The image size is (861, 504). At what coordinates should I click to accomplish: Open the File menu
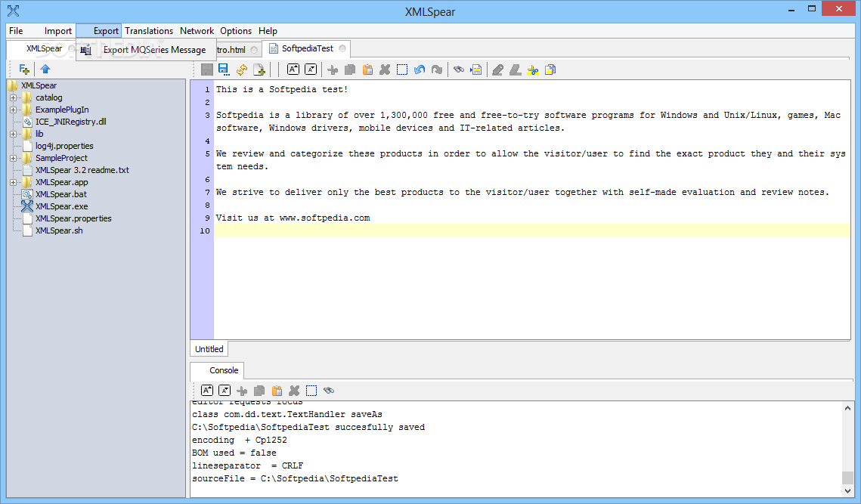click(16, 31)
